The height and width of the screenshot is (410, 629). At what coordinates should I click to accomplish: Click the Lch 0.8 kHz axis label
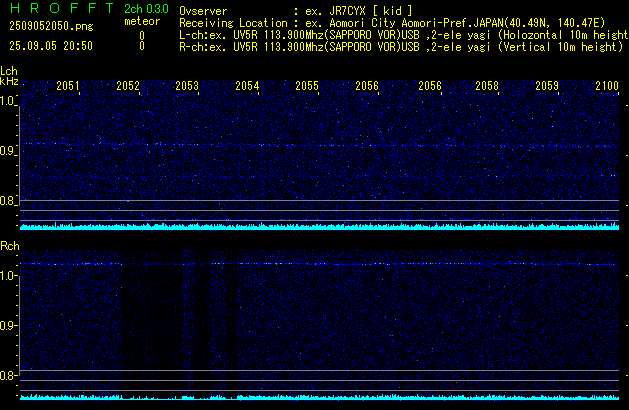click(x=7, y=201)
